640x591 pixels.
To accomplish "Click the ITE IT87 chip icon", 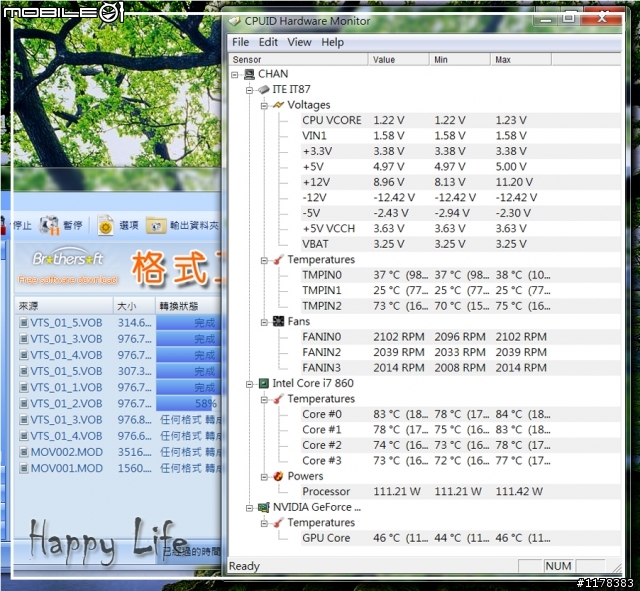I will pyautogui.click(x=264, y=89).
